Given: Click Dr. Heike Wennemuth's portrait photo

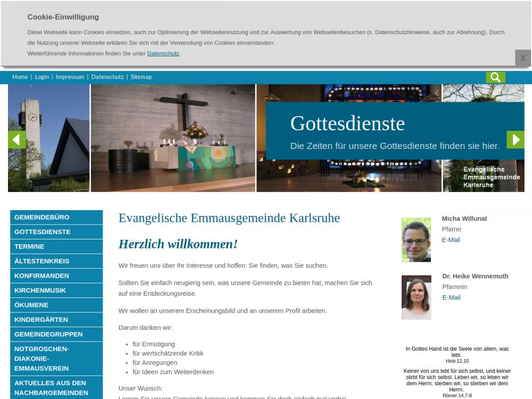Looking at the screenshot, I should pyautogui.click(x=416, y=297).
